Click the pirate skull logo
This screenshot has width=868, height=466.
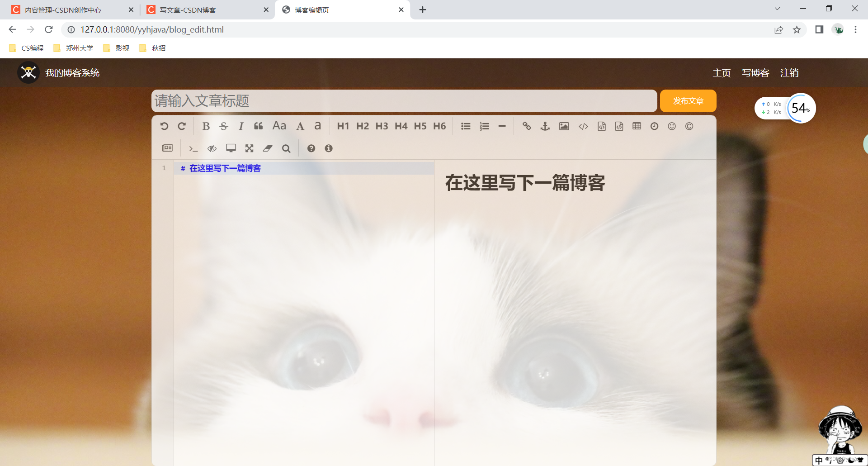coord(28,72)
